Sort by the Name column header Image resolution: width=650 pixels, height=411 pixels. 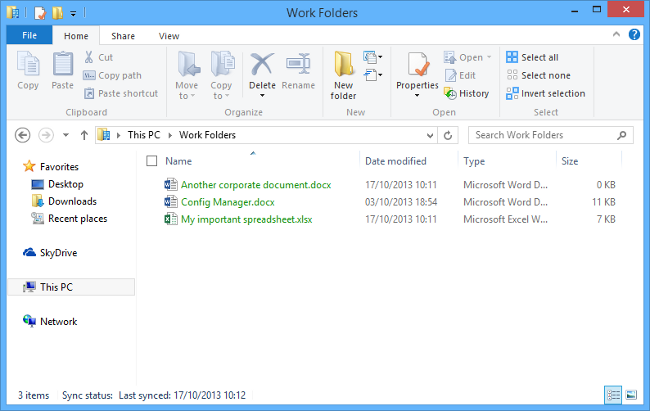coord(178,161)
